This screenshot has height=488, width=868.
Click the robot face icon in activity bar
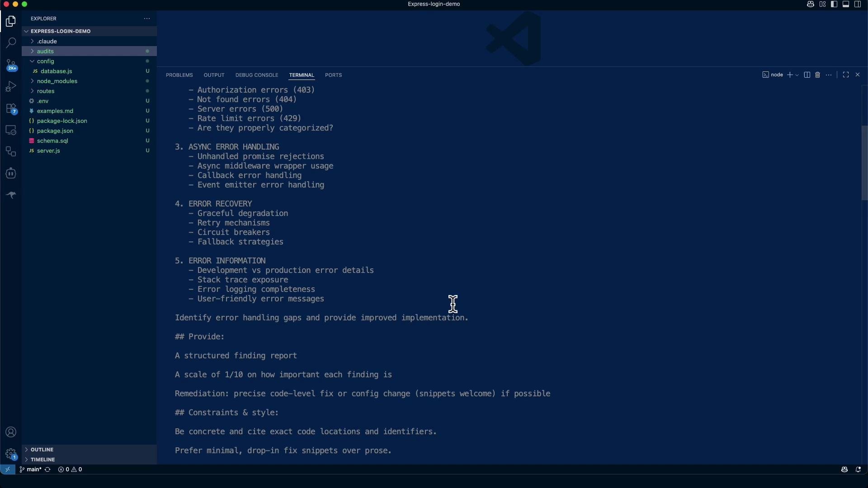tap(11, 174)
